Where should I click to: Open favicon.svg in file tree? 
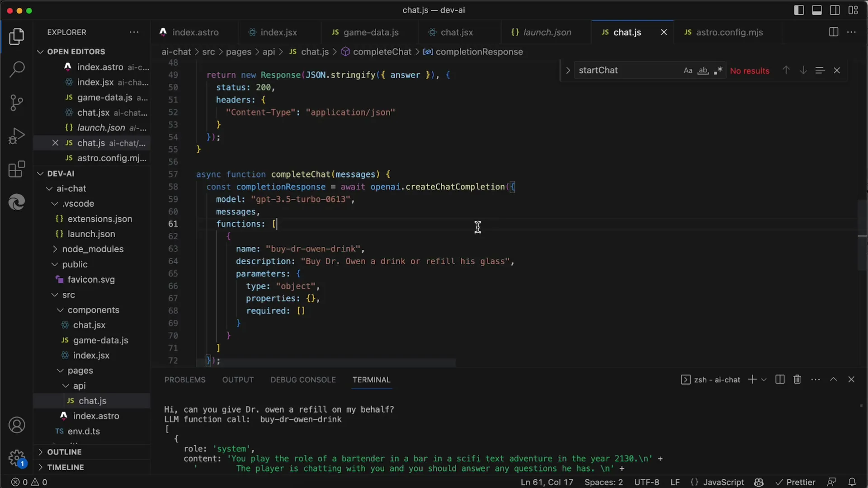click(91, 280)
